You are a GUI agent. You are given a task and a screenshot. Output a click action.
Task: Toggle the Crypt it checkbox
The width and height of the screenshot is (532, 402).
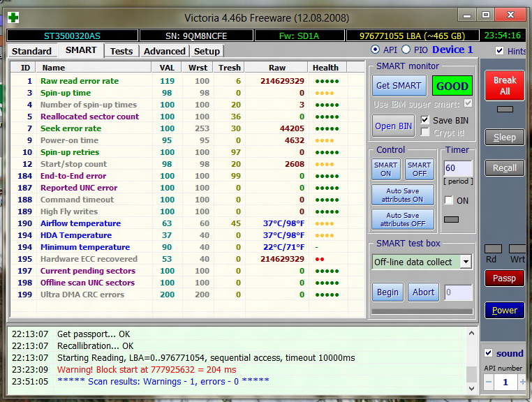pos(424,132)
